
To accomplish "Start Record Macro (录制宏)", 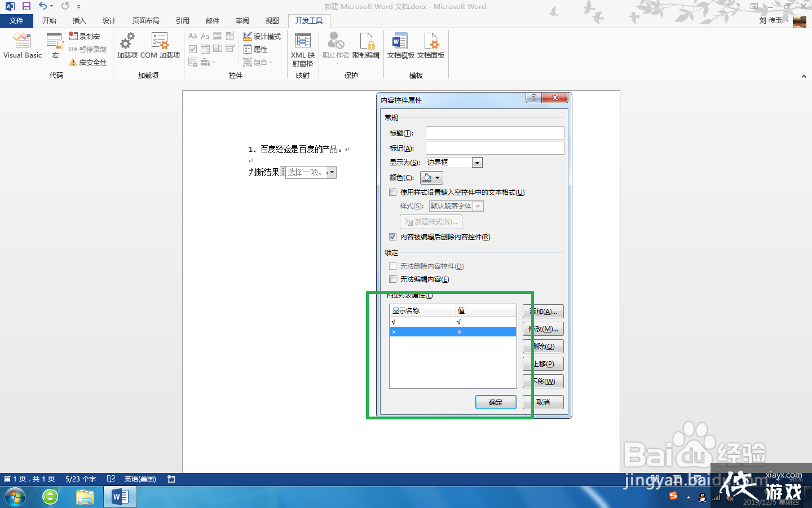I will click(85, 36).
